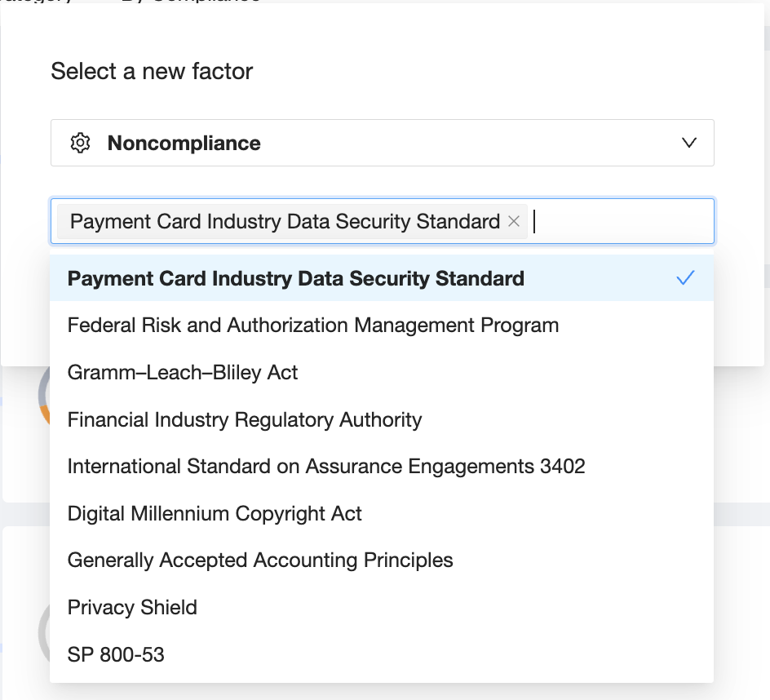The width and height of the screenshot is (770, 700).
Task: Pick International Standard on Assurance Engagements 3402
Action: pos(326,467)
